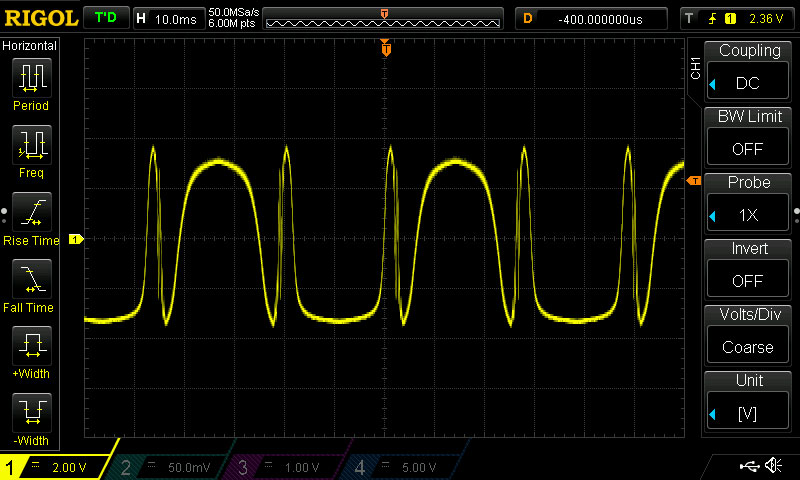
Task: Click the USB connection status icon
Action: pos(748,466)
